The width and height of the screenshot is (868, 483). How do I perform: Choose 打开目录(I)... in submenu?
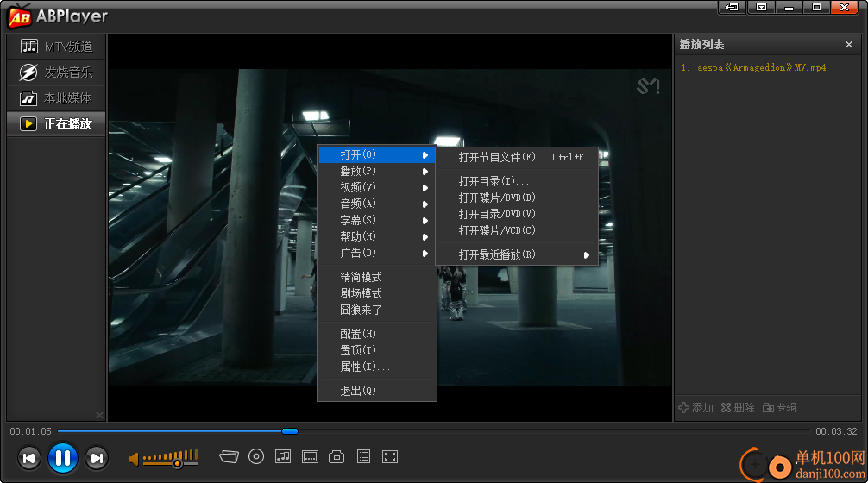tap(517, 181)
